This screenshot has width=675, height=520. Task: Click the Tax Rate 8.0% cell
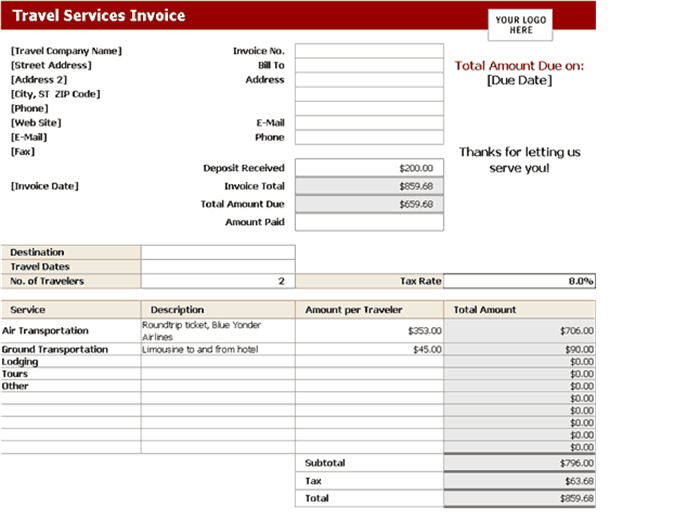[x=520, y=282]
